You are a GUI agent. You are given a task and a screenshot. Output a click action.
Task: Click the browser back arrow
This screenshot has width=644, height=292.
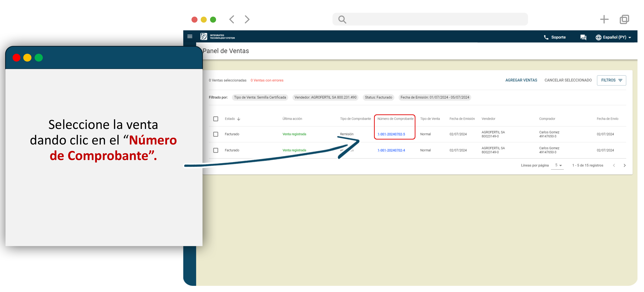[x=232, y=19]
